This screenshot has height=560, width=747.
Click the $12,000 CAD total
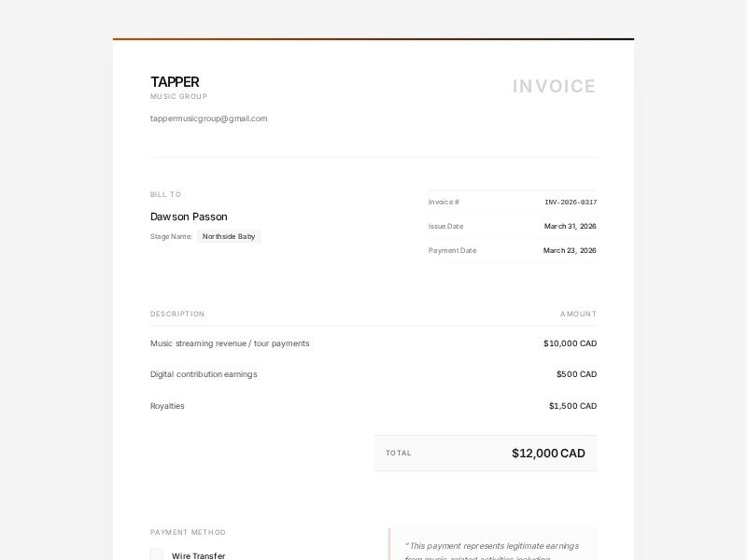coord(548,454)
